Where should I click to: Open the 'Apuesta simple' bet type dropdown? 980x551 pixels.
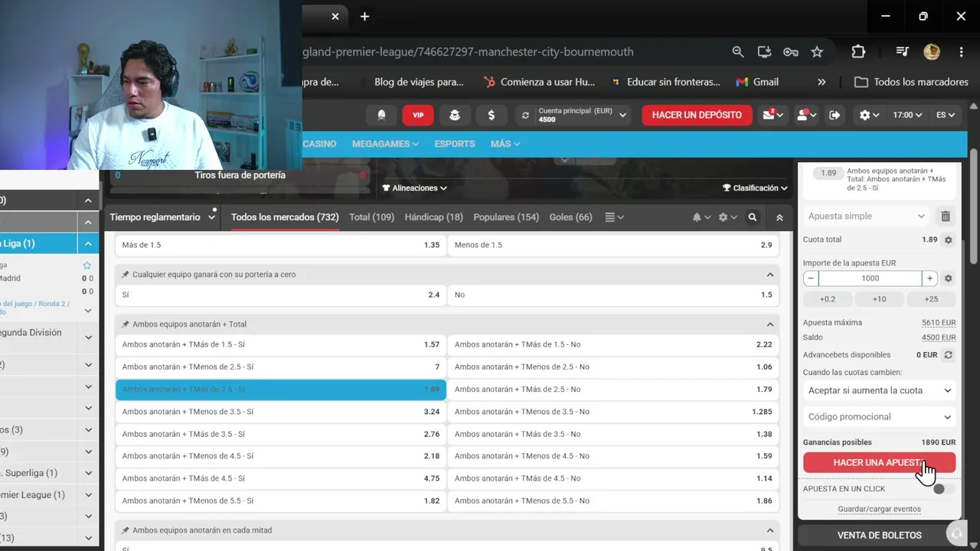[x=867, y=217]
